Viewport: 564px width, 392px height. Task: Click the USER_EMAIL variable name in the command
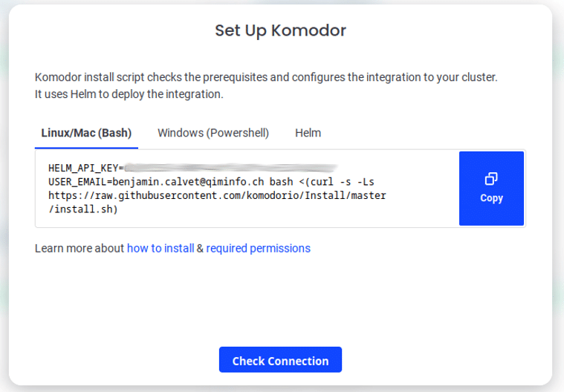(77, 182)
